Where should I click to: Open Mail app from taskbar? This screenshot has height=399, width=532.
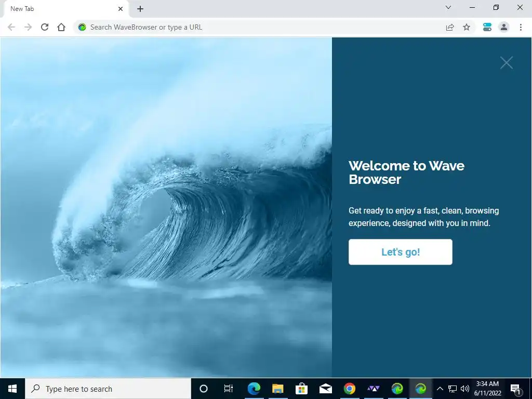click(325, 389)
